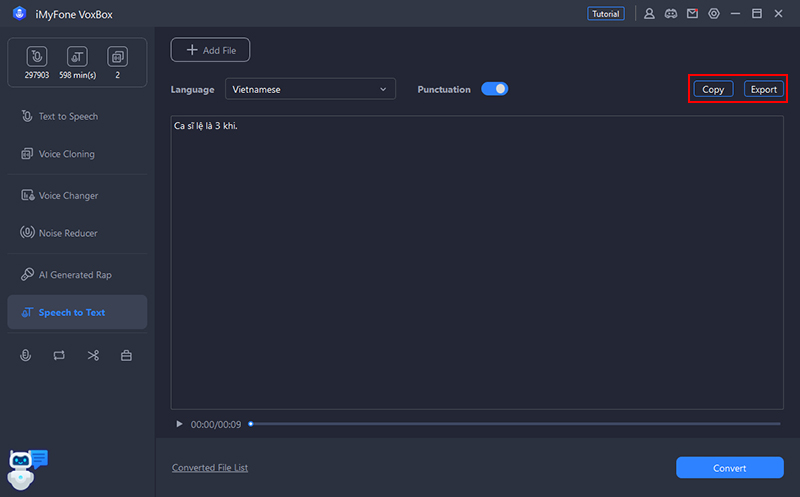Image resolution: width=800 pixels, height=497 pixels.
Task: Click the AI Generated Rap microphone icon
Action: click(x=27, y=274)
